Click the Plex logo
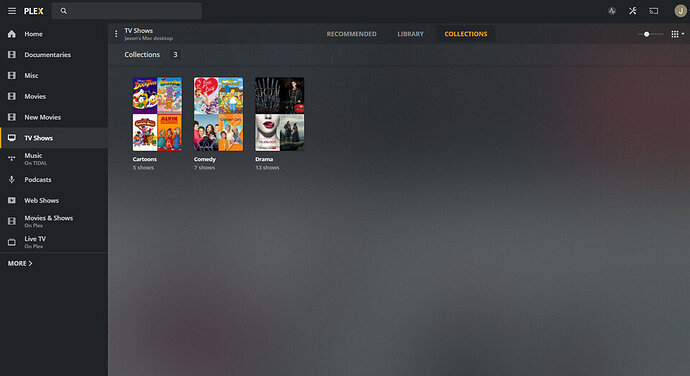The image size is (690, 376). coord(33,11)
